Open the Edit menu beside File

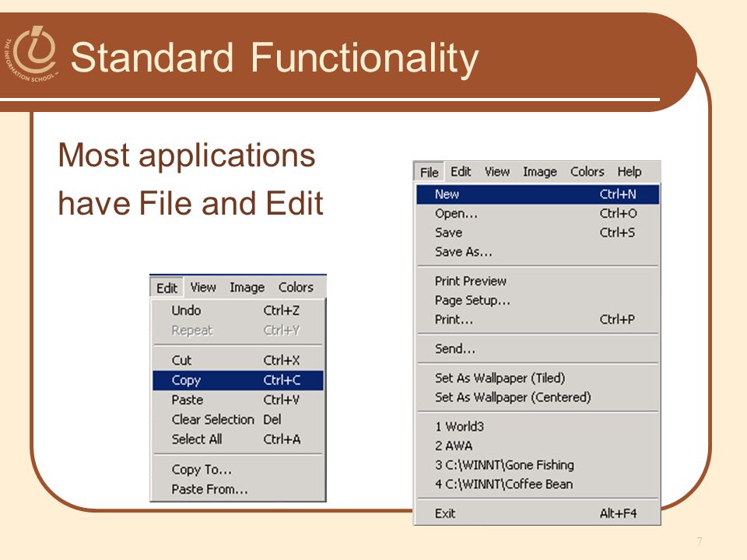[x=461, y=171]
